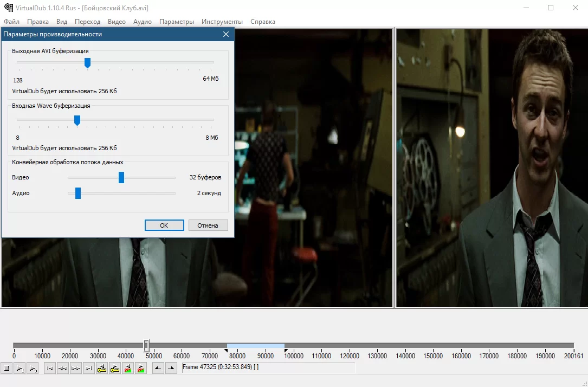Viewport: 588px width, 387px height.
Task: Open the Правка menu
Action: pyautogui.click(x=38, y=22)
